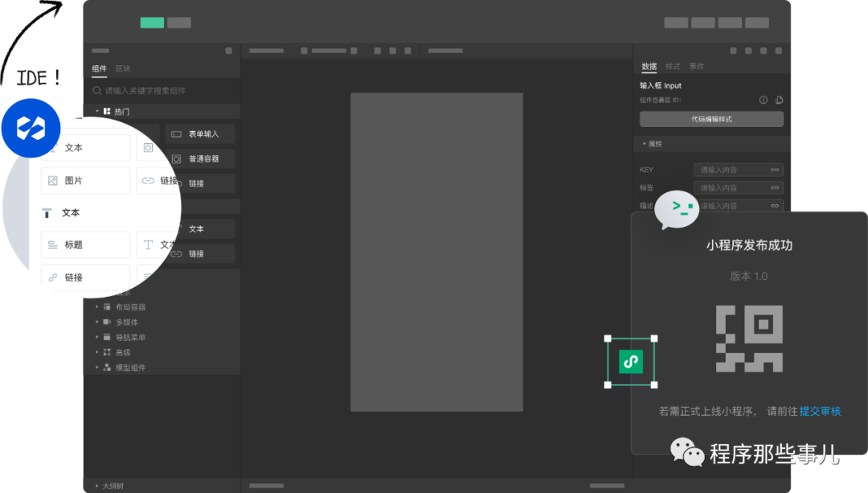Click the gray phone preview canvas

436,252
